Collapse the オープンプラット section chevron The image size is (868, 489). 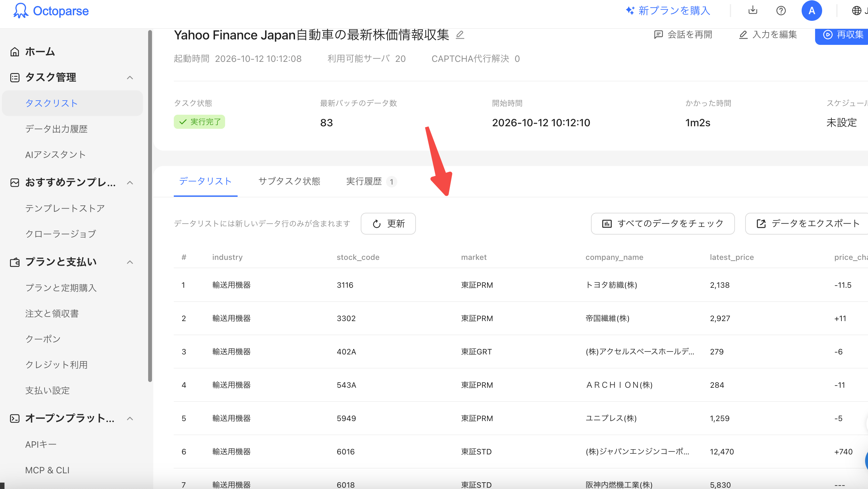tap(130, 418)
